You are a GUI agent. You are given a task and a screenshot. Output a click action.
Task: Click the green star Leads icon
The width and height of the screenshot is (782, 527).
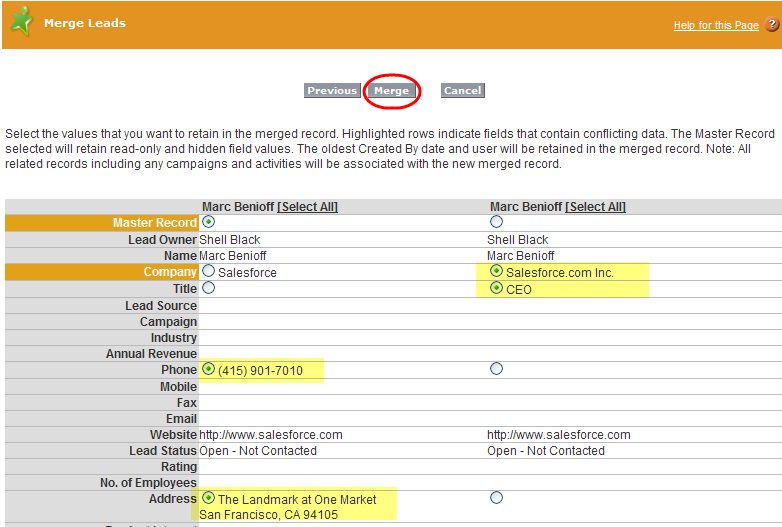click(x=21, y=22)
